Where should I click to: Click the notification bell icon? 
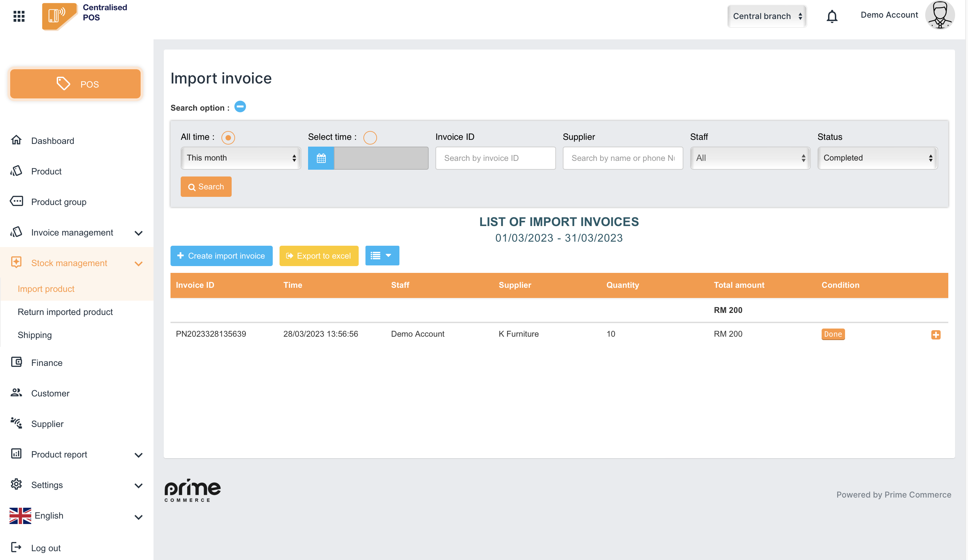(x=832, y=16)
